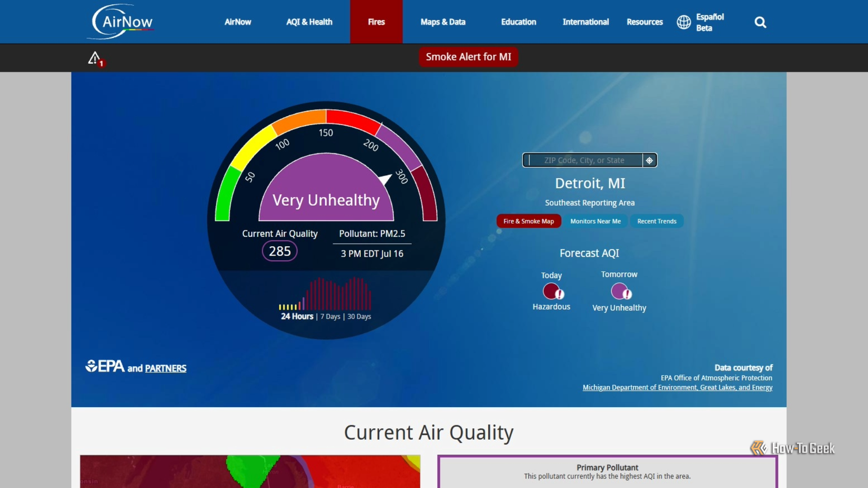
Task: Open the International menu
Action: [586, 22]
